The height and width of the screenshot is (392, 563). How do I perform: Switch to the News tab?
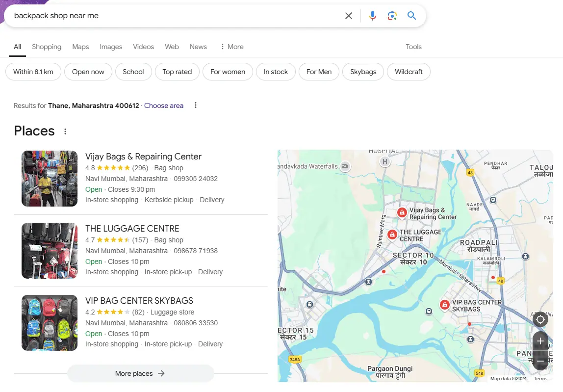pyautogui.click(x=198, y=47)
